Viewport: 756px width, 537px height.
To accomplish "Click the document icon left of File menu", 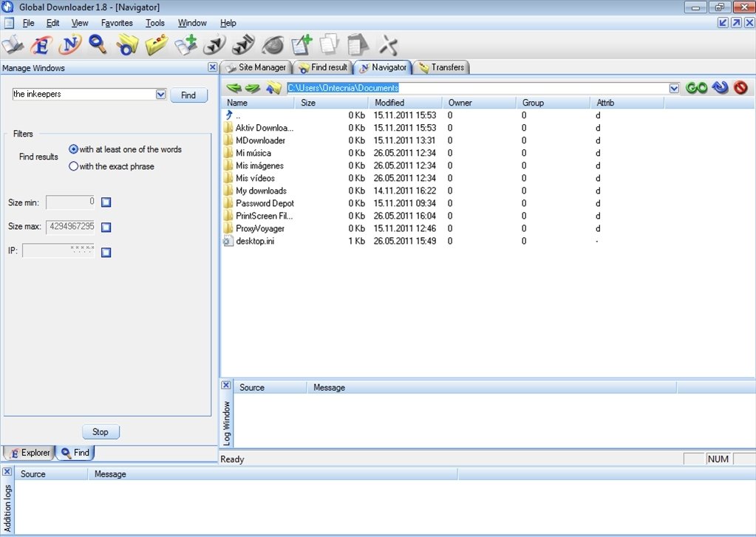I will [9, 23].
